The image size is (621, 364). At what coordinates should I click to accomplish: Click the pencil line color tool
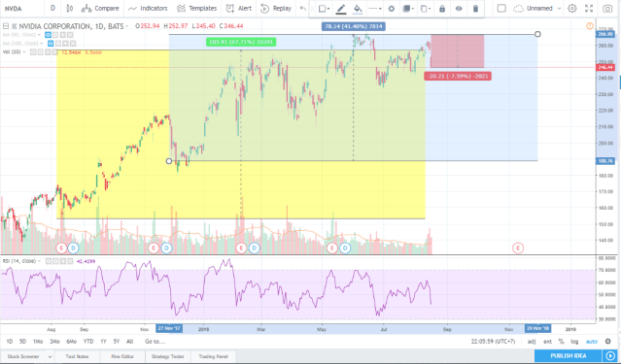coord(341,9)
